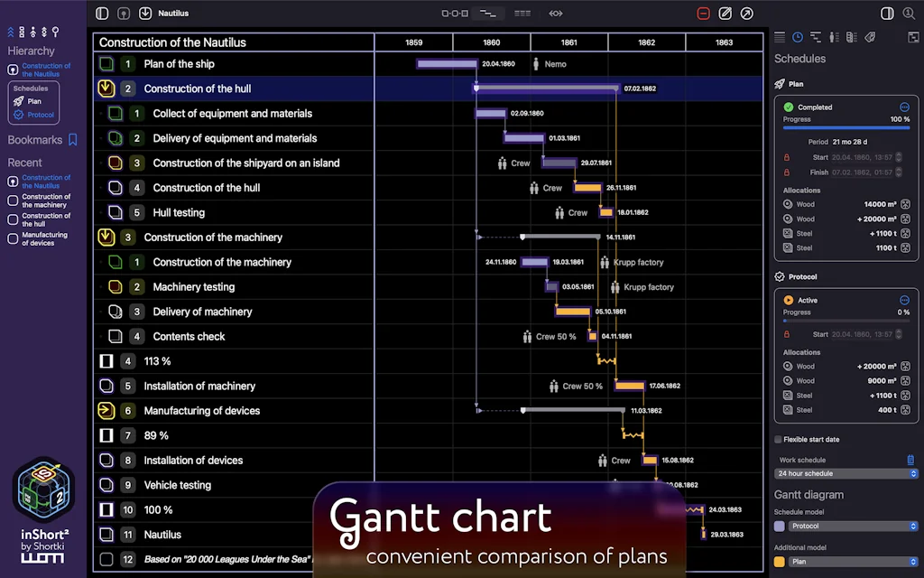Enable Flexible start date checkbox
Viewport: 924px width, 578px height.
[x=779, y=440]
